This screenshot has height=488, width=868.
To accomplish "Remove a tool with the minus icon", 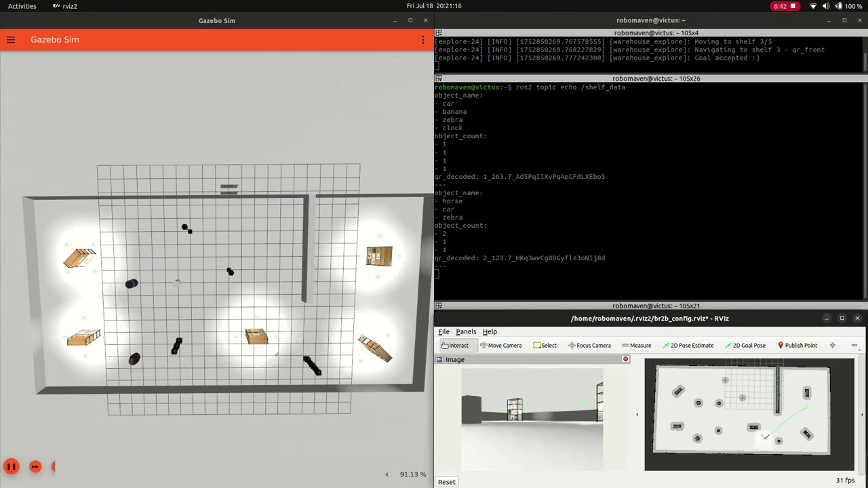I will [854, 346].
